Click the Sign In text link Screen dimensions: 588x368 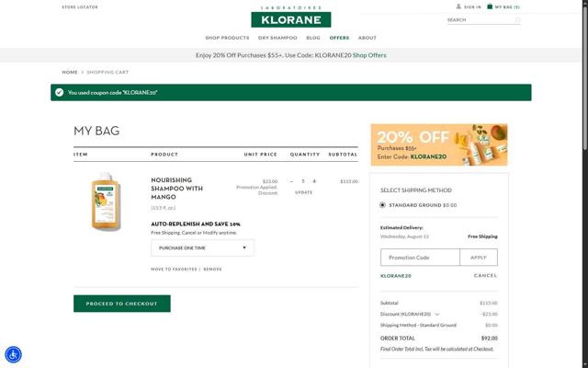472,7
